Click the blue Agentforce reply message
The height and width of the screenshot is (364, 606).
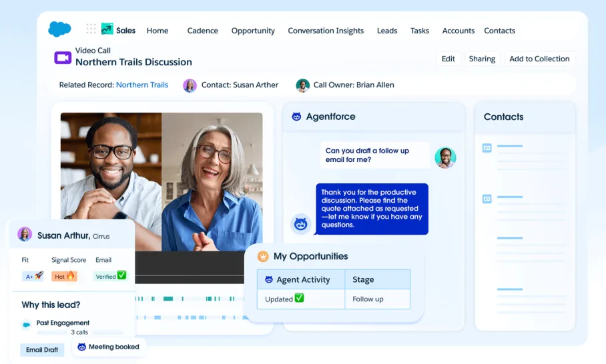[372, 209]
